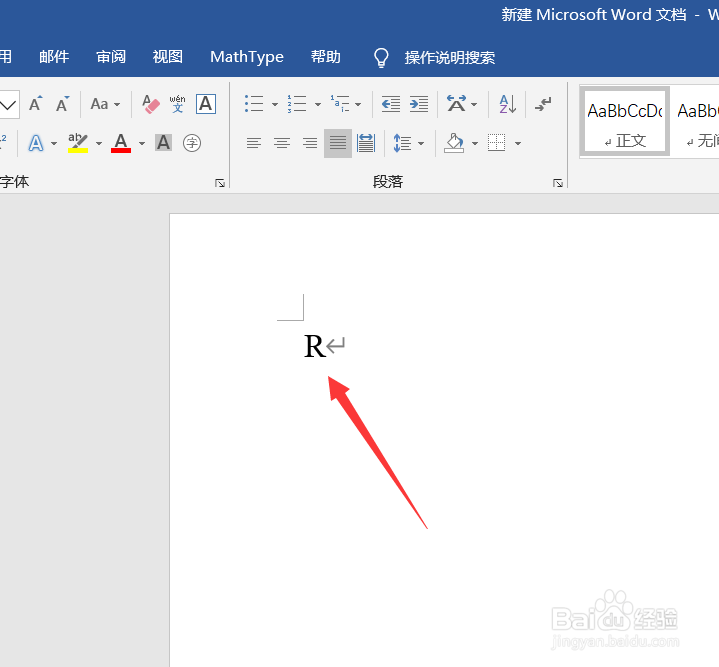The width and height of the screenshot is (719, 667).
Task: Expand font color dropdown arrow
Action: pos(142,143)
